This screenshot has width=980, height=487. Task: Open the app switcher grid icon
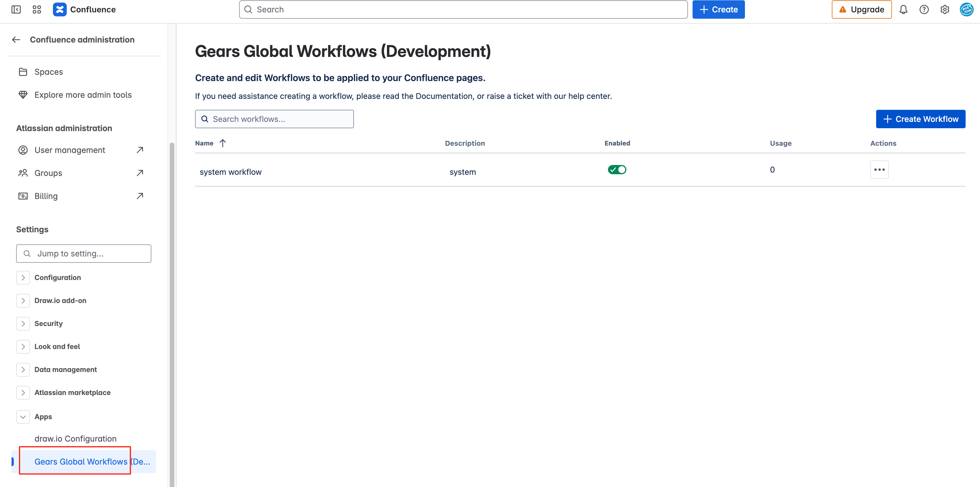pyautogui.click(x=37, y=9)
